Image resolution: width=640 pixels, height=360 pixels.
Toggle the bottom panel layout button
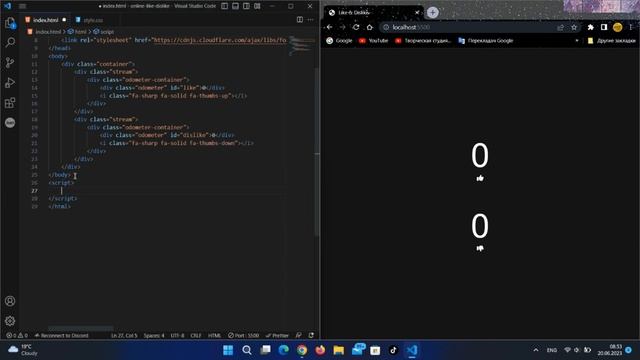236,6
